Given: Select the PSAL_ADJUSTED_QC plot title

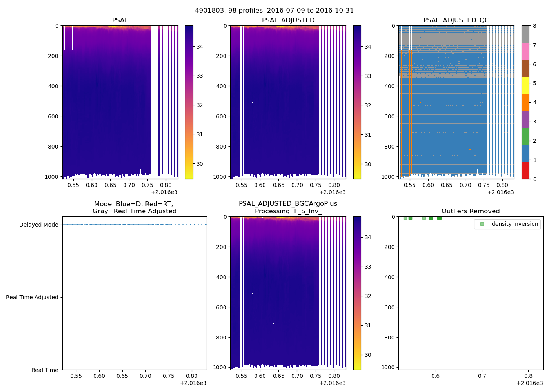Looking at the screenshot, I should [456, 20].
